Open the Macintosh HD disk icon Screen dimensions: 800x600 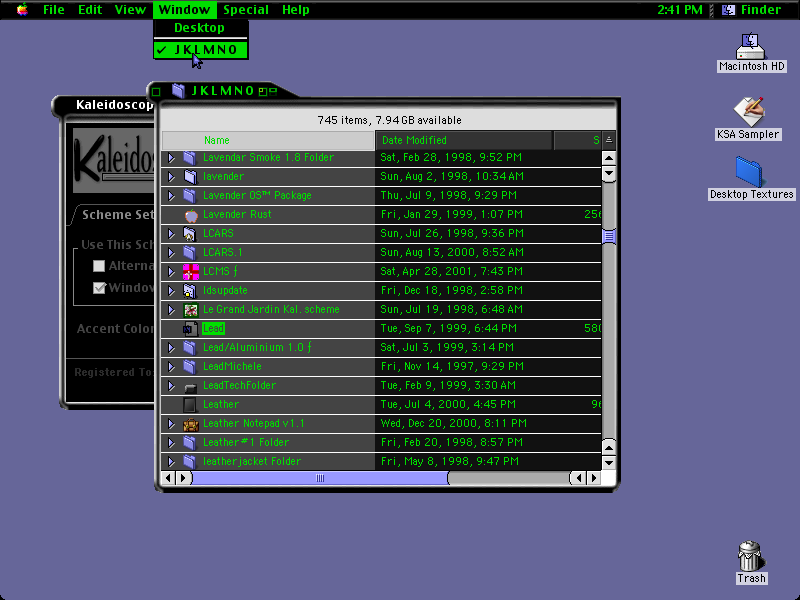751,47
